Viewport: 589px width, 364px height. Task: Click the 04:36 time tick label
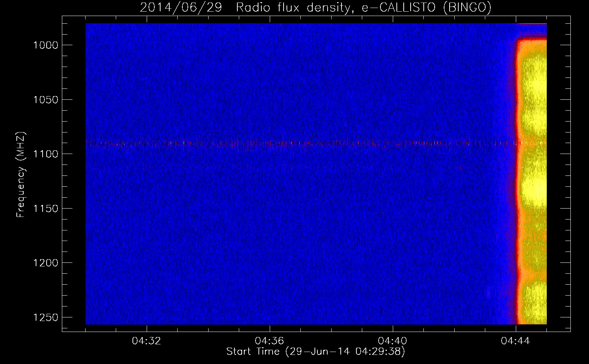[x=270, y=341]
